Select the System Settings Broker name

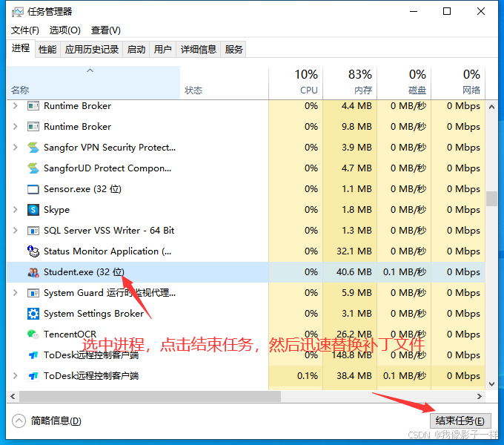(x=94, y=314)
